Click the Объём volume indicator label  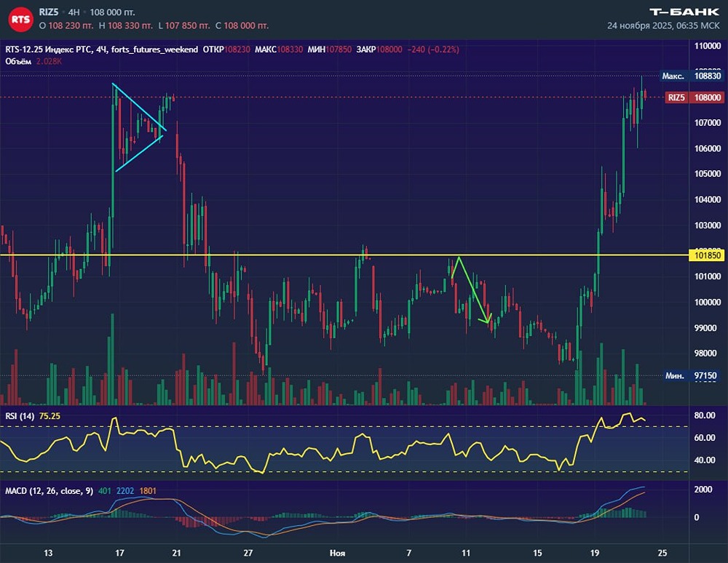[17, 61]
